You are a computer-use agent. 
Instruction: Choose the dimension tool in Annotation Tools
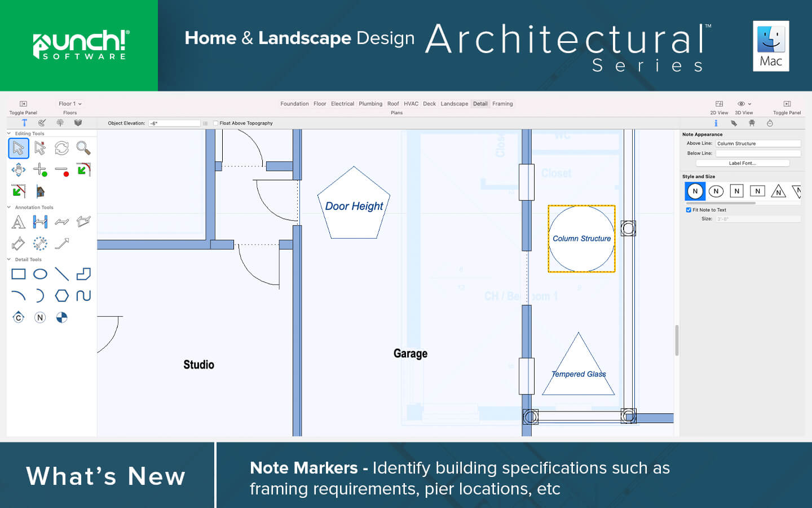[x=40, y=222]
